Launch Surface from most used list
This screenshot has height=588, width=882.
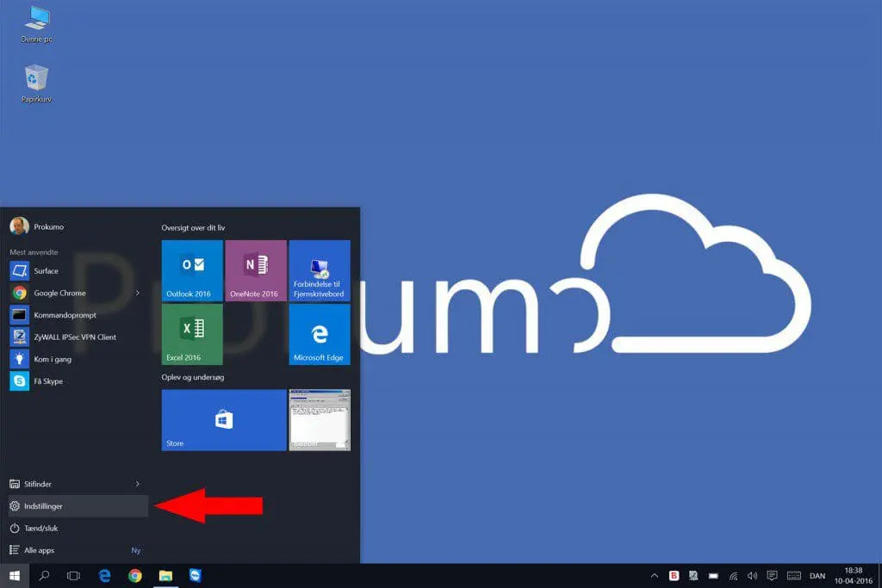click(x=78, y=271)
